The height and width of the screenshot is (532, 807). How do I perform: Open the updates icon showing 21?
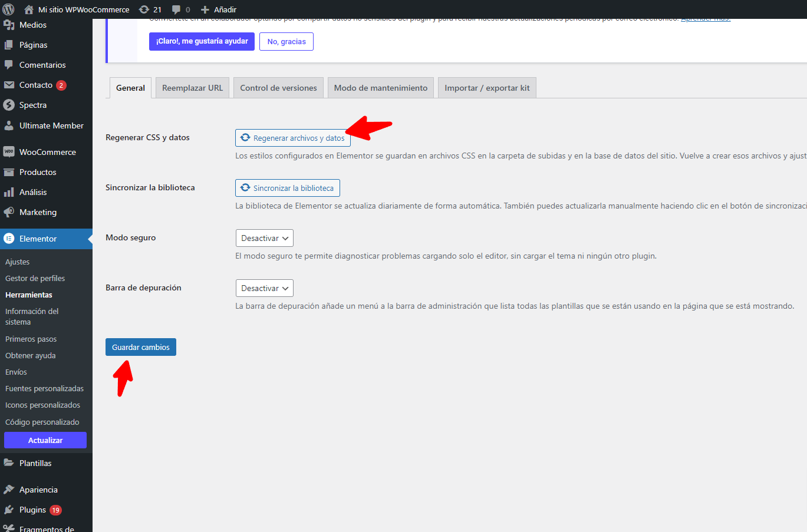[144, 9]
